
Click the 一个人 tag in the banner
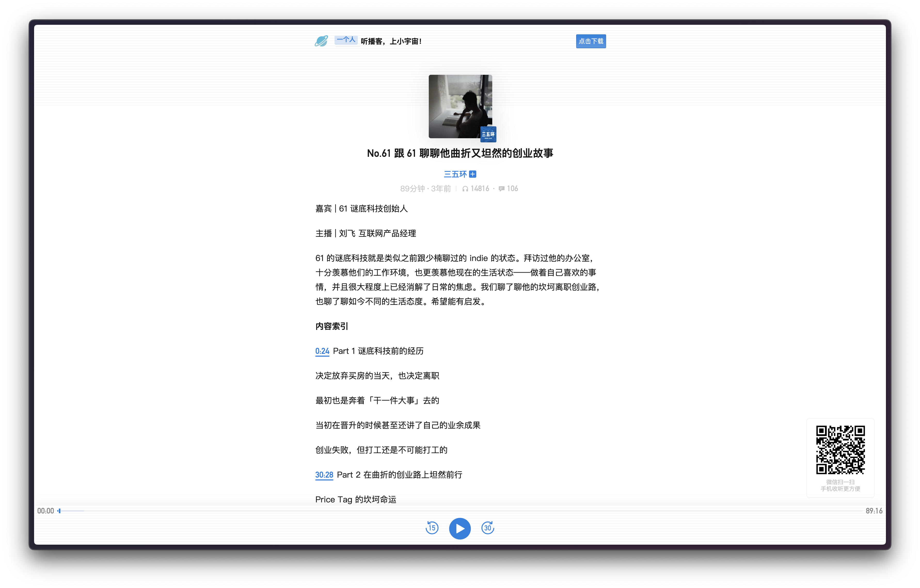tap(346, 40)
